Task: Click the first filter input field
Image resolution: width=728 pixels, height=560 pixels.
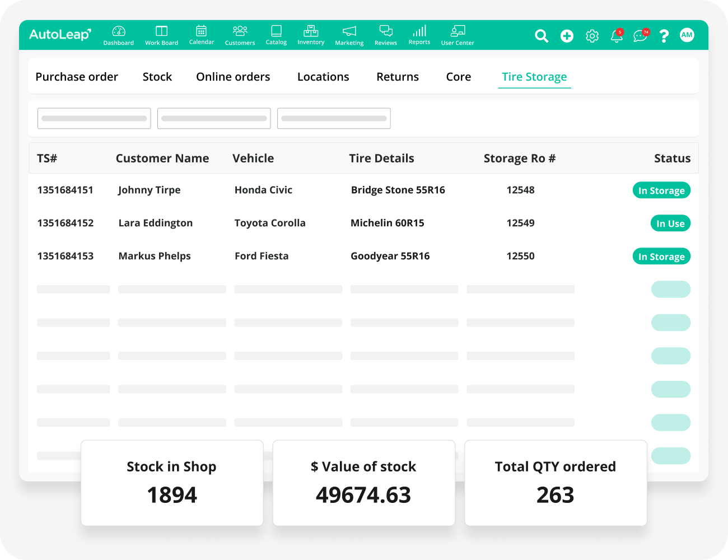Action: (94, 118)
